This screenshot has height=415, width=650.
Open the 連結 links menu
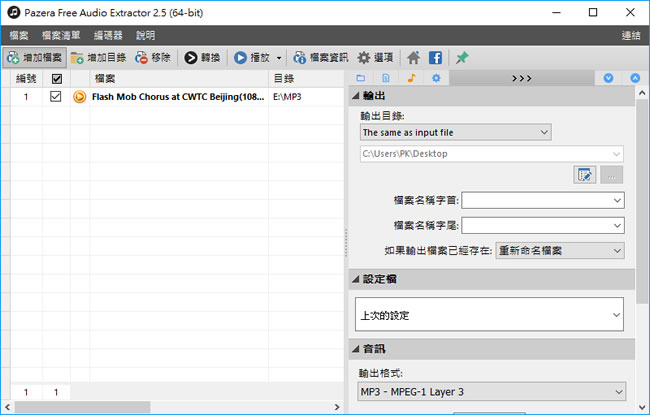pyautogui.click(x=631, y=36)
